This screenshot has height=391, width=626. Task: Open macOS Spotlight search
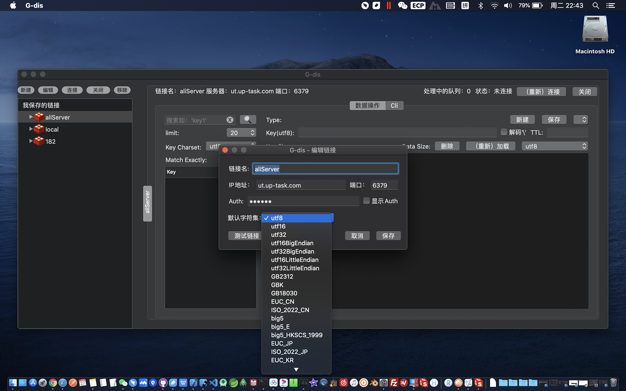point(596,6)
